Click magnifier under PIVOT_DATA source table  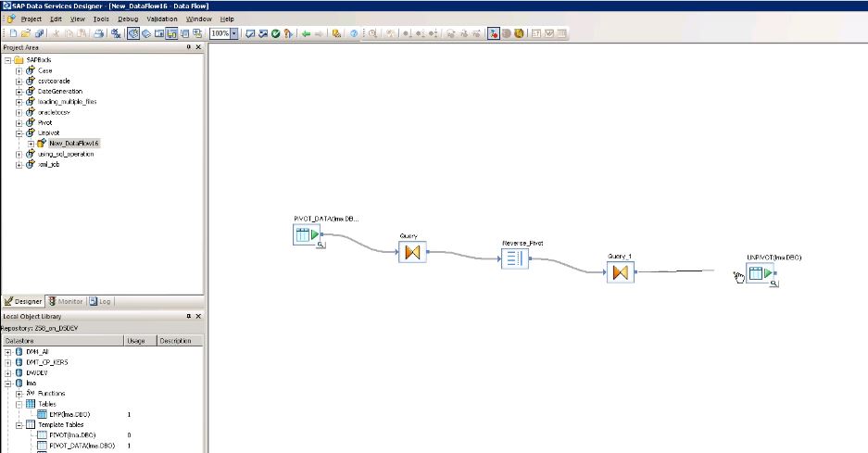[x=321, y=245]
